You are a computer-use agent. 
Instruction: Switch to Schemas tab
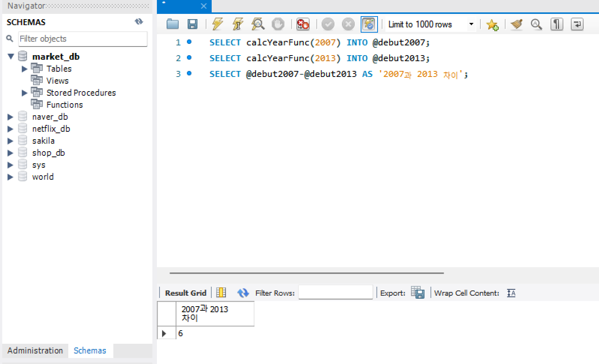[x=90, y=350]
